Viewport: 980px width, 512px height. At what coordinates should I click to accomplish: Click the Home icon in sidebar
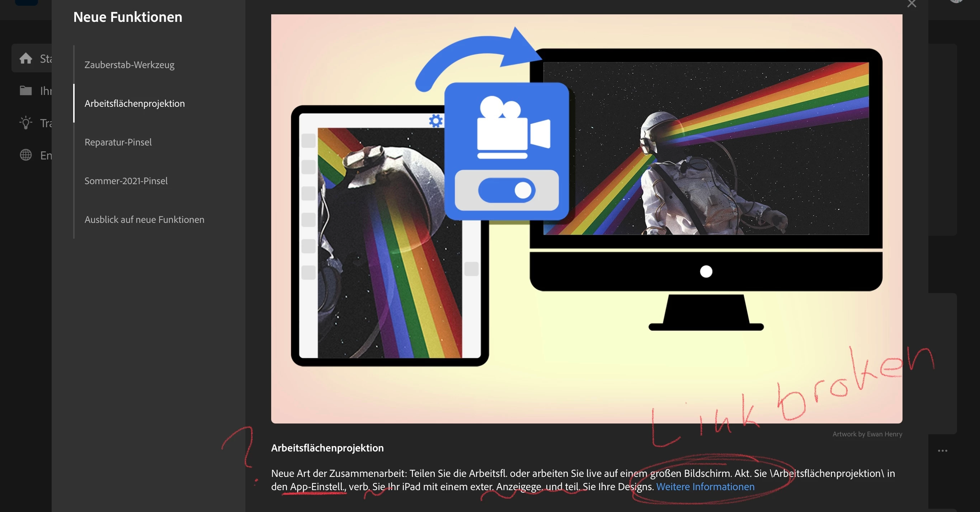point(26,58)
